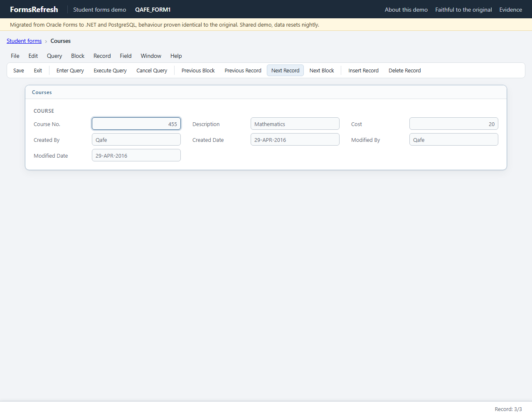
Task: Open the Block menu
Action: pos(78,56)
